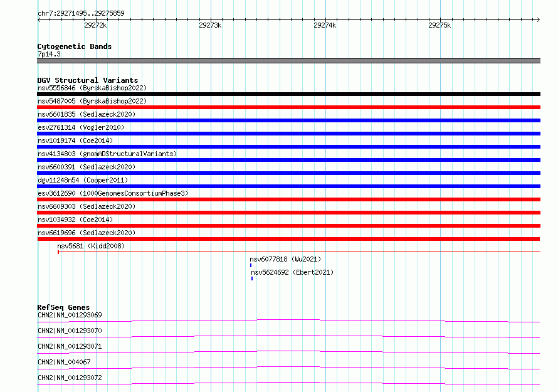Click the small blue nsv6077818 marker
Screen dimensions: 558x392
pyautogui.click(x=251, y=265)
